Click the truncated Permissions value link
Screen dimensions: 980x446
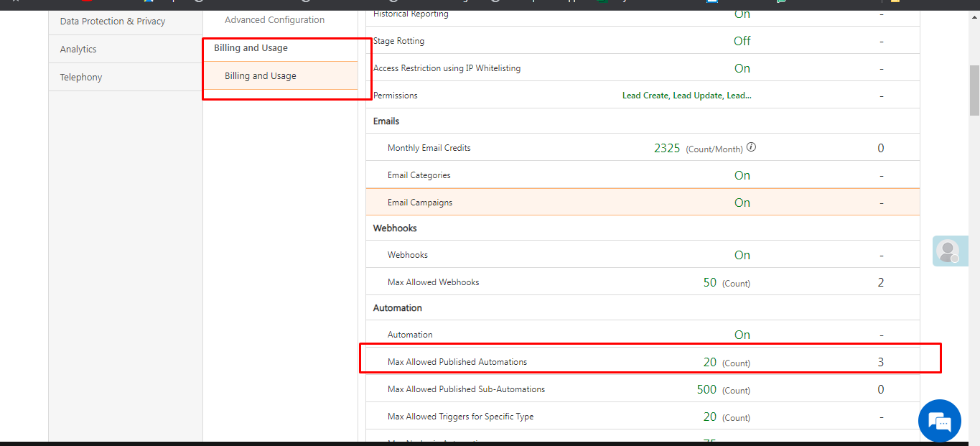tap(686, 96)
